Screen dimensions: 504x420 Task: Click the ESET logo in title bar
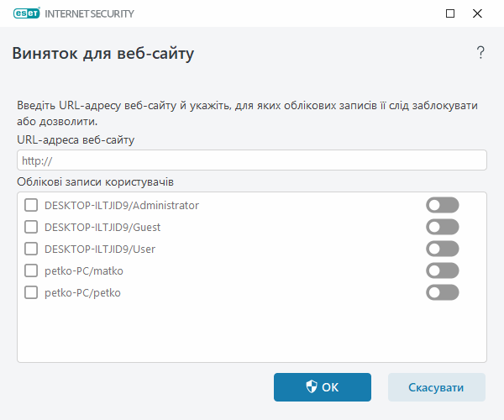[28, 13]
